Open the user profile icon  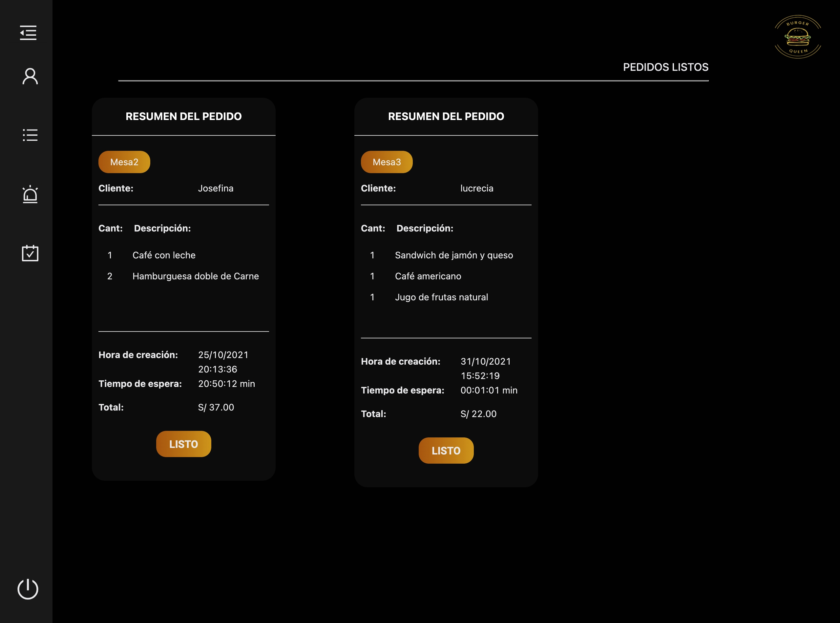pos(30,76)
